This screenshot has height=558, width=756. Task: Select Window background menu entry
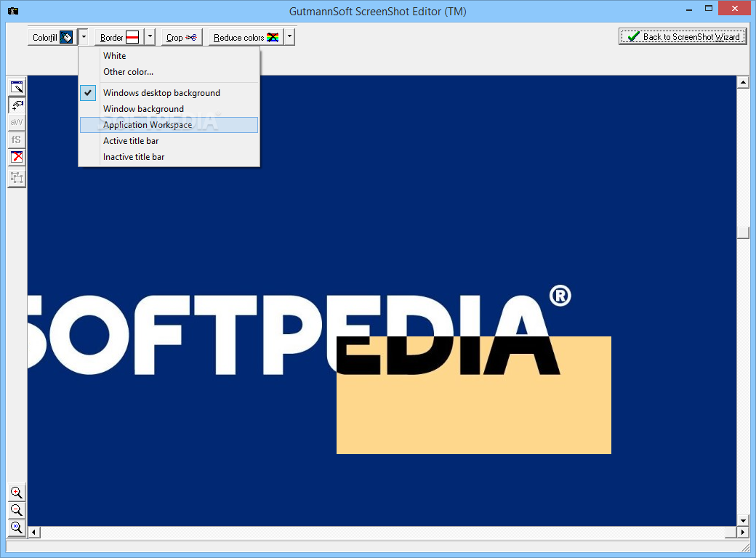pos(169,109)
